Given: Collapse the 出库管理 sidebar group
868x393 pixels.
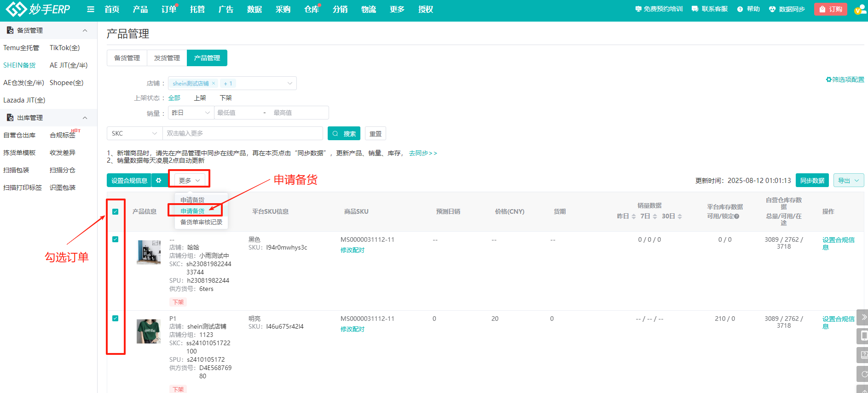Looking at the screenshot, I should point(85,118).
